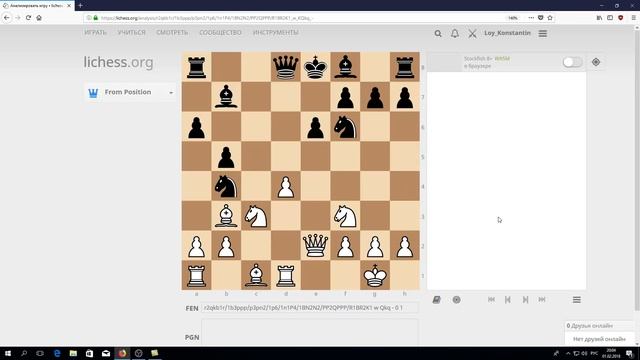Select the white bishop on c1

coord(256,276)
